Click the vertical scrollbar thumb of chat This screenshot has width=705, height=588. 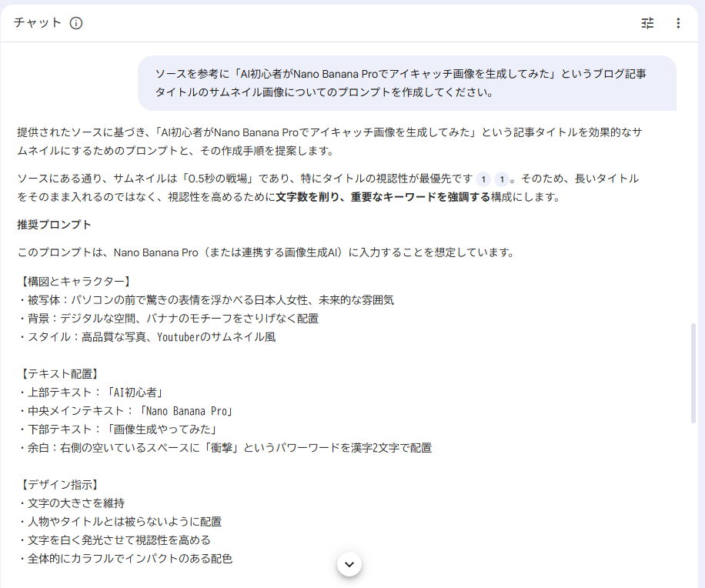(695, 373)
